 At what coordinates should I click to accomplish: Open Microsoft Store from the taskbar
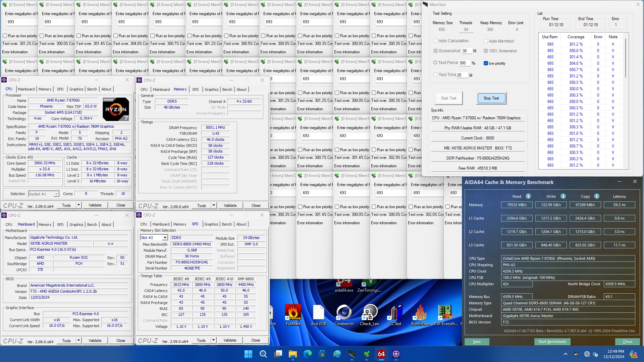coord(322,354)
